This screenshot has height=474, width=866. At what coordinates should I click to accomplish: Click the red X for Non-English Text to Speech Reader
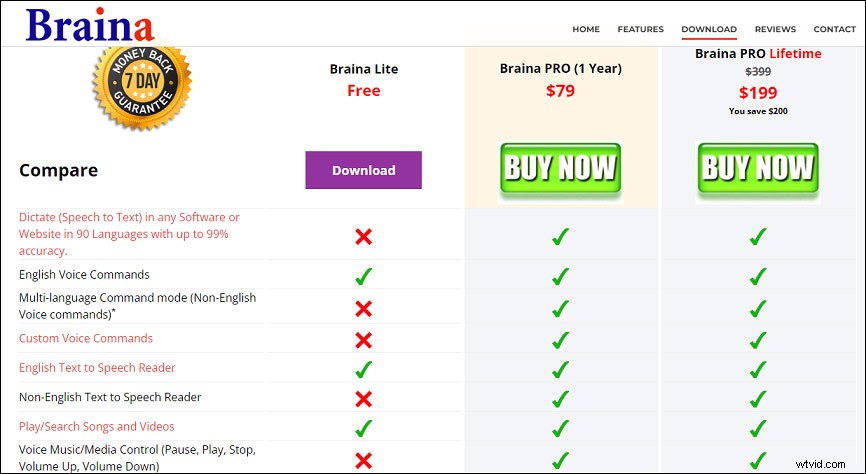(x=363, y=399)
